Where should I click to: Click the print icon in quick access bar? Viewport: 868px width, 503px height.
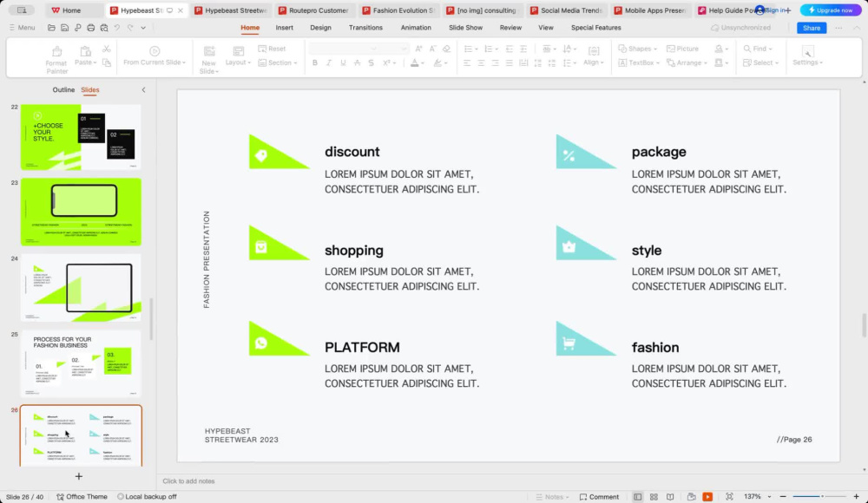coord(91,28)
